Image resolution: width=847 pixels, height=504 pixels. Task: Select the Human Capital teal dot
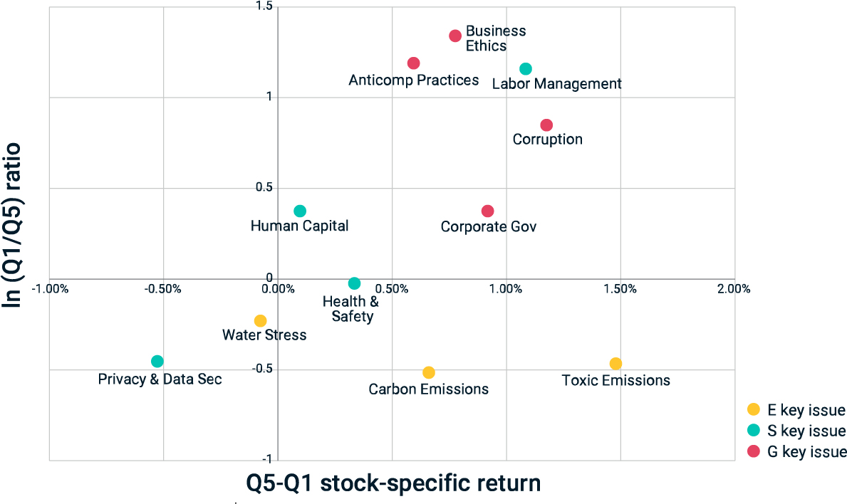pos(300,211)
